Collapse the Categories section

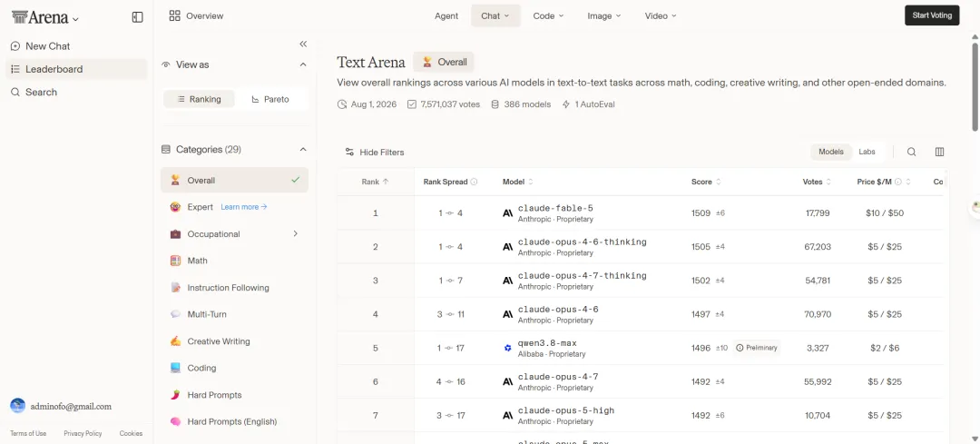303,150
